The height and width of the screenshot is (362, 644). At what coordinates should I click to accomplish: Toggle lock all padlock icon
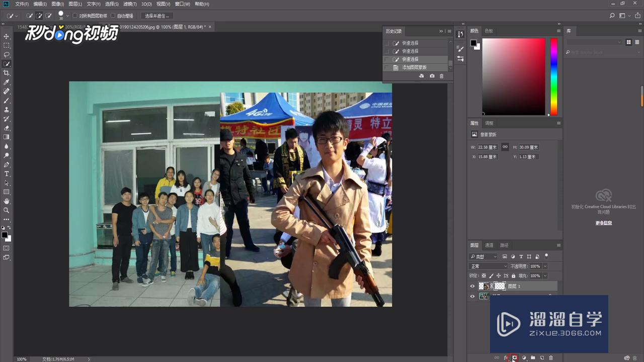513,276
